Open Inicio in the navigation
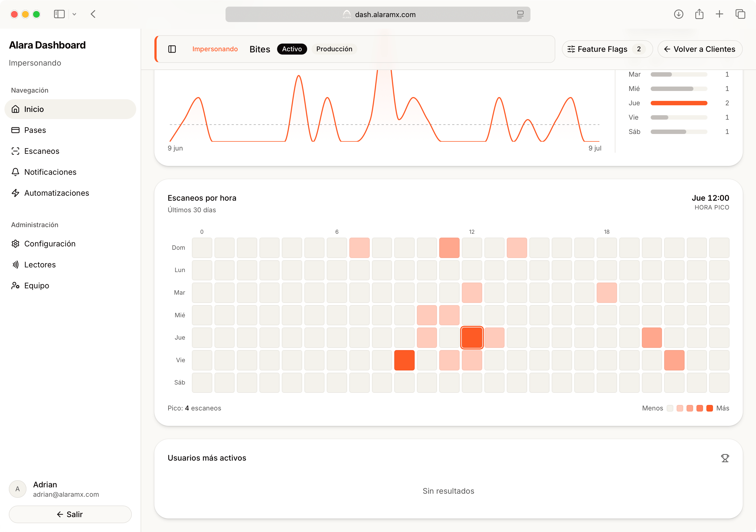 click(x=70, y=109)
